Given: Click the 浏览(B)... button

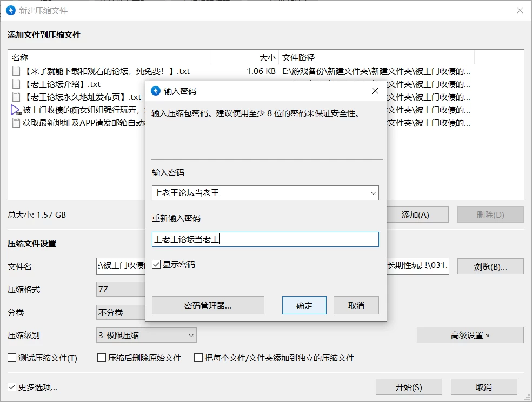Looking at the screenshot, I should point(490,267).
